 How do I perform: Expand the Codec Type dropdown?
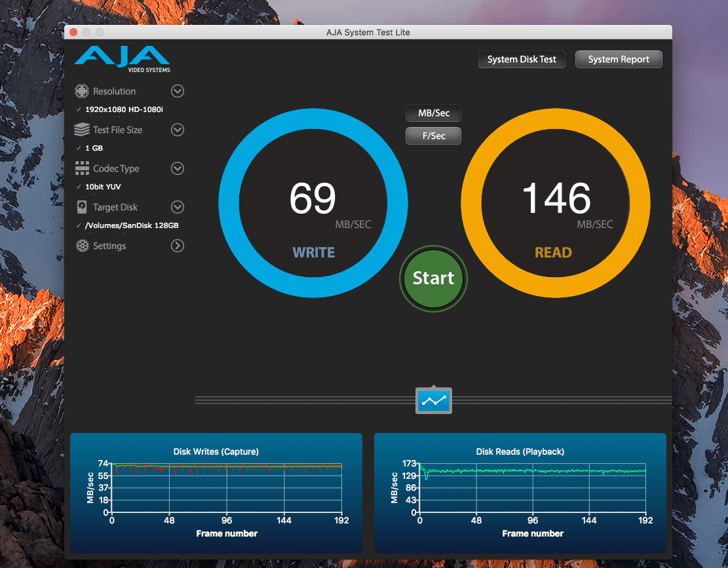178,168
